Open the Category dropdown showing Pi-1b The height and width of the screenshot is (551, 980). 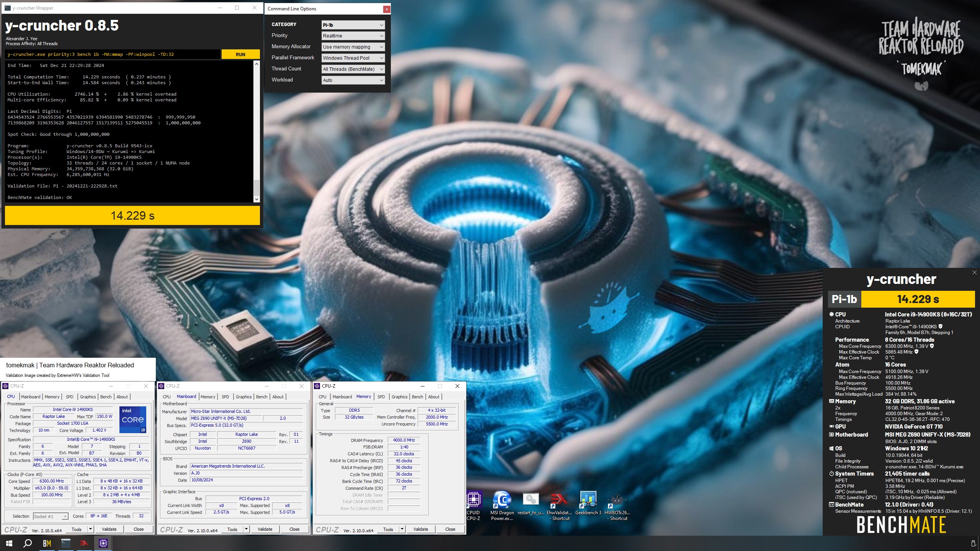pos(353,25)
